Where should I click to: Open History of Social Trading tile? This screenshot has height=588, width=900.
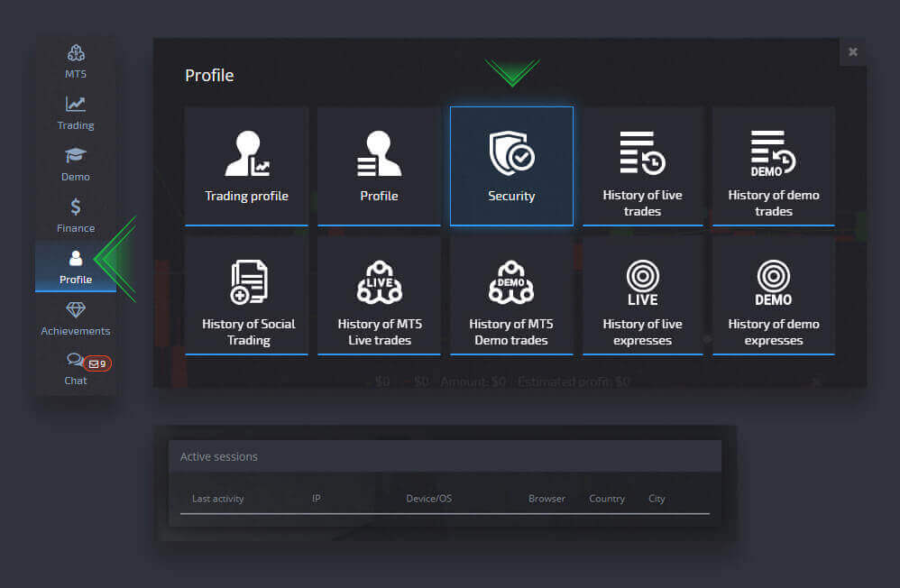[x=247, y=295]
